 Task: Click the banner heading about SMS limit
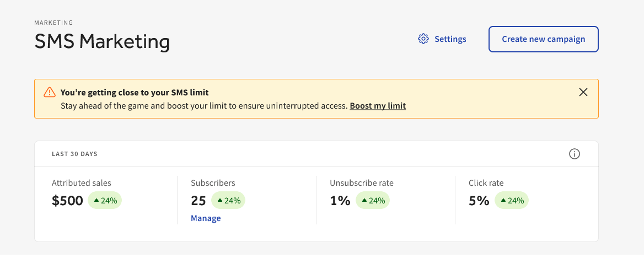[x=135, y=93]
